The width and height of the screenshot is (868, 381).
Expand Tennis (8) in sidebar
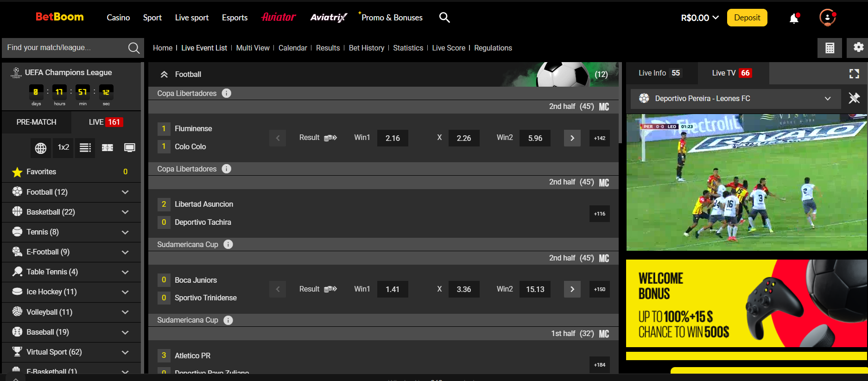point(71,232)
